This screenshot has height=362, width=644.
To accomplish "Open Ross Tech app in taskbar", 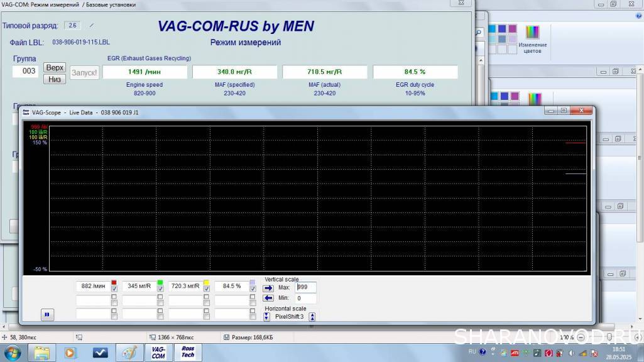I will pyautogui.click(x=188, y=353).
